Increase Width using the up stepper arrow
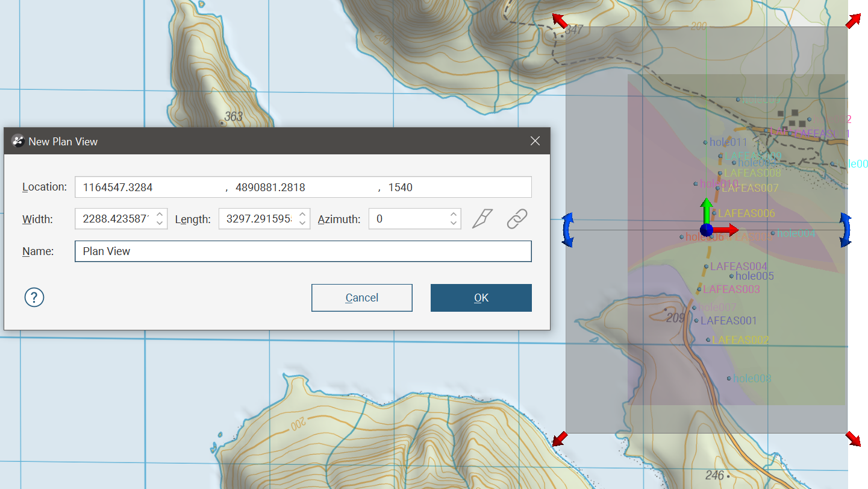 coord(160,214)
